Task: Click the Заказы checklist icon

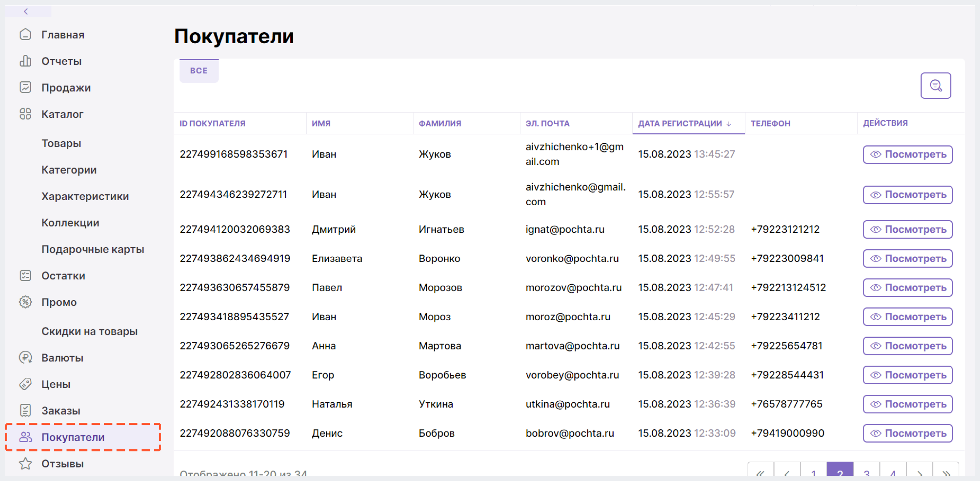Action: pyautogui.click(x=26, y=411)
